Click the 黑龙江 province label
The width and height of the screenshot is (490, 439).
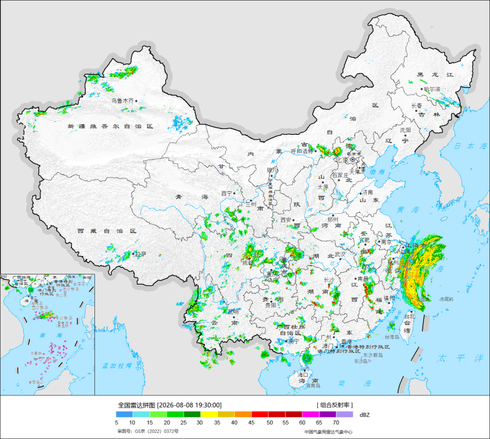tap(435, 75)
